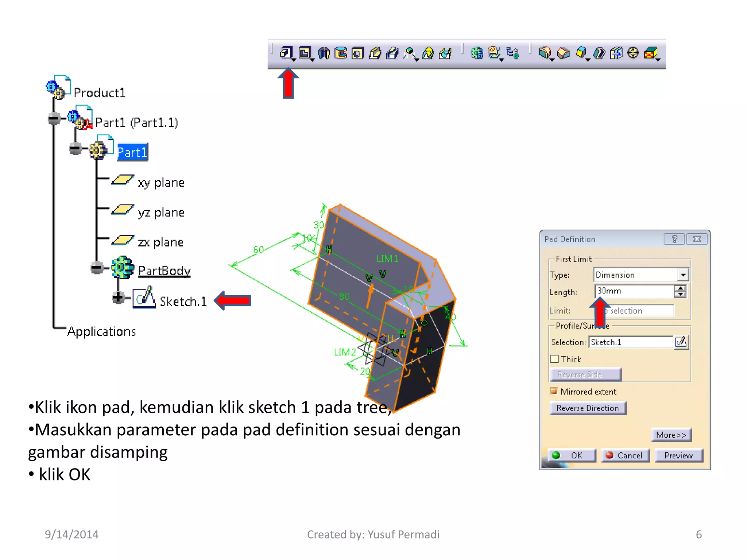Collapse the PartBody tree node
The height and width of the screenshot is (560, 747).
point(97,268)
